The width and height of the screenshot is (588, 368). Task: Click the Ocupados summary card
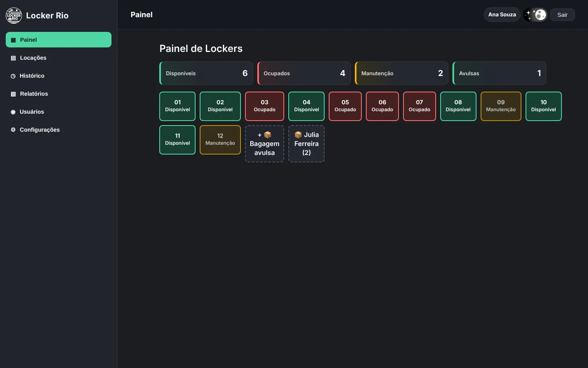pyautogui.click(x=304, y=73)
